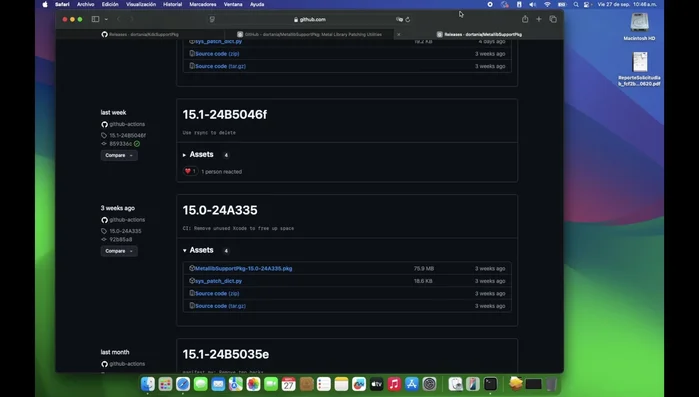Reload the page with refresh icon
The image size is (699, 397).
coord(407,19)
